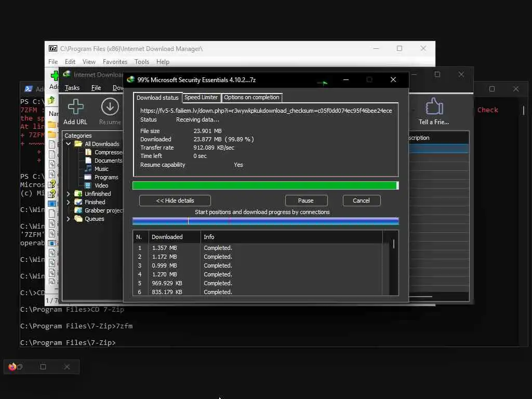The height and width of the screenshot is (399, 532).
Task: Click the Compressed category icon
Action: pos(88,152)
